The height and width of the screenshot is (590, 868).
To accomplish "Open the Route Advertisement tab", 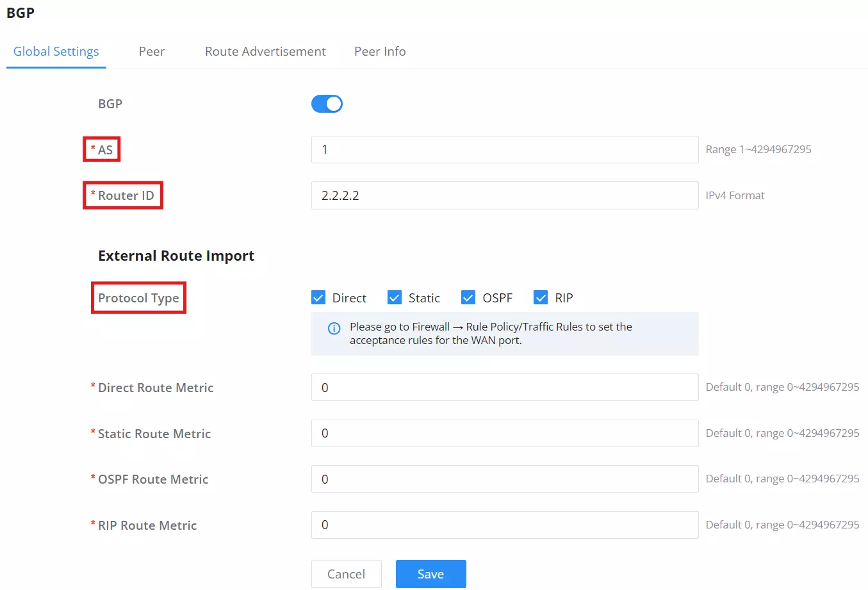I will [x=265, y=51].
